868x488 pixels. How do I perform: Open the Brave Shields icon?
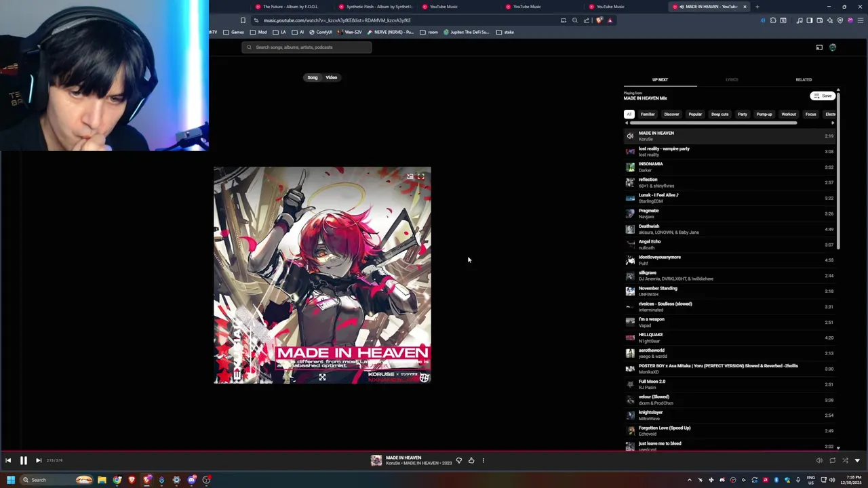pyautogui.click(x=599, y=20)
